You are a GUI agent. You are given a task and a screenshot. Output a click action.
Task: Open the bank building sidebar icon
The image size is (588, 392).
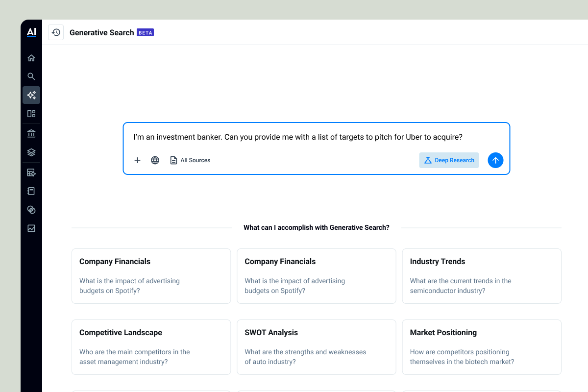pos(31,134)
